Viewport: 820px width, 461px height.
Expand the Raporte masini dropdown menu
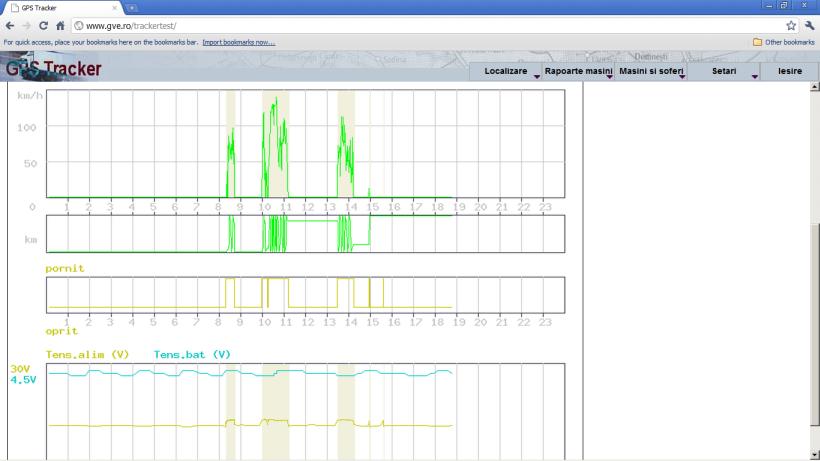[x=577, y=72]
